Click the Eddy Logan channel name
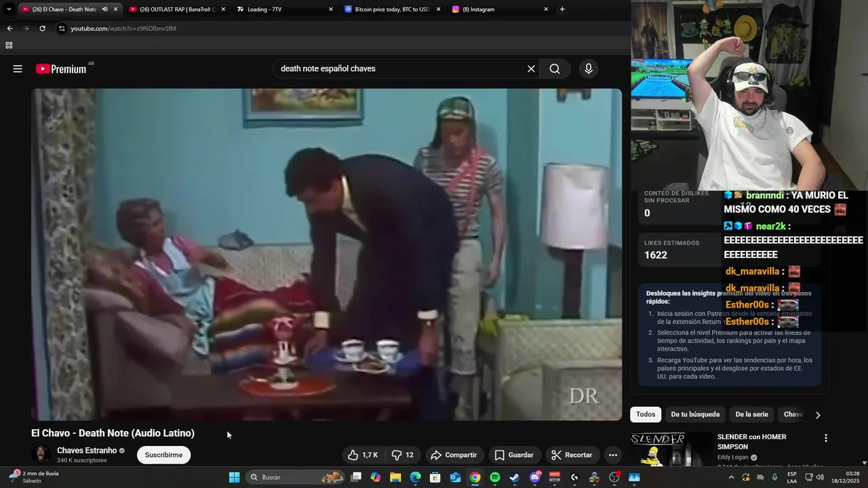Screen dimensions: 868x488 (x=733, y=457)
